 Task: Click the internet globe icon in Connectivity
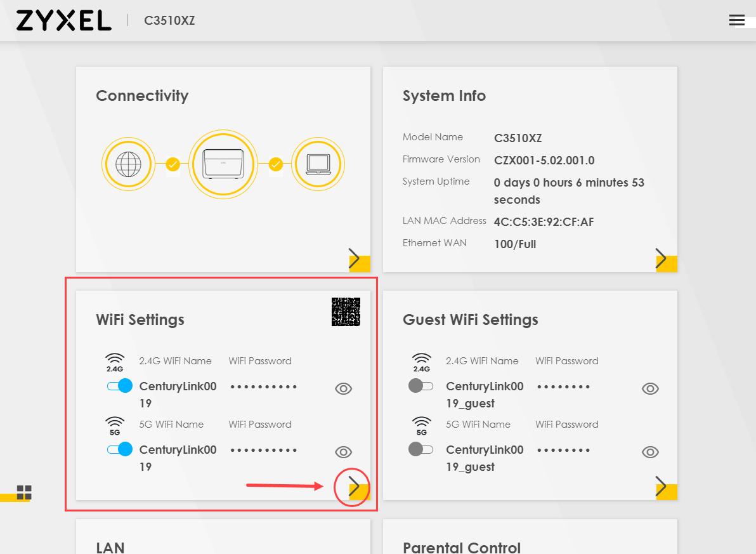(x=128, y=165)
